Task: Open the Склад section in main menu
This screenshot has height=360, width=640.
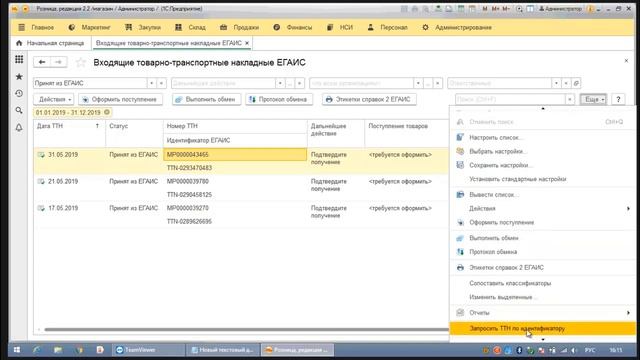Action: click(190, 27)
